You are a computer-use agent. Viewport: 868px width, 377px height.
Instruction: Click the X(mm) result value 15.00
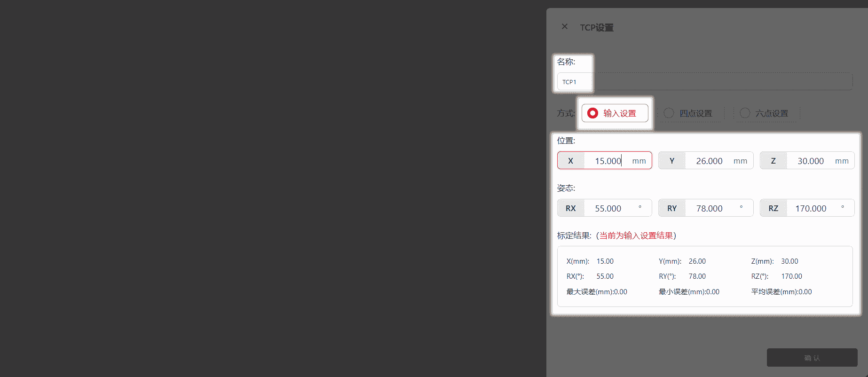tap(605, 261)
